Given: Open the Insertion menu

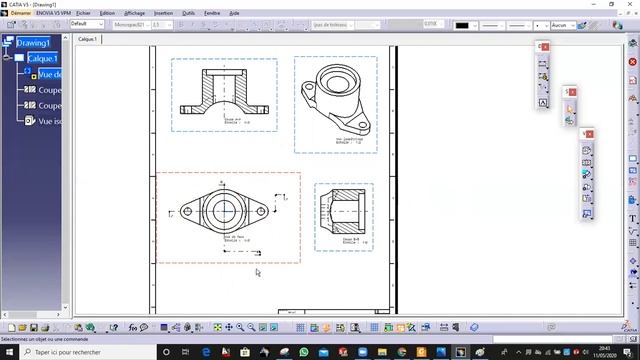Looking at the screenshot, I should click(163, 13).
